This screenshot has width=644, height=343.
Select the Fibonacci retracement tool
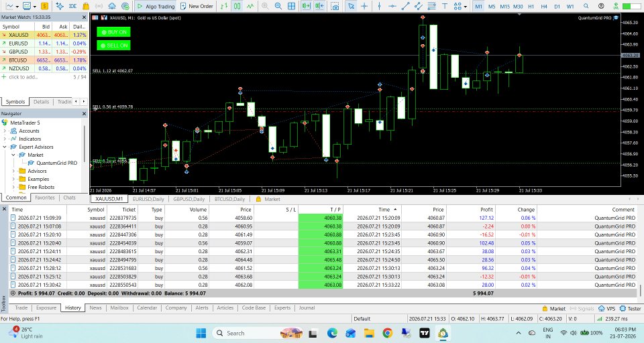(431, 6)
